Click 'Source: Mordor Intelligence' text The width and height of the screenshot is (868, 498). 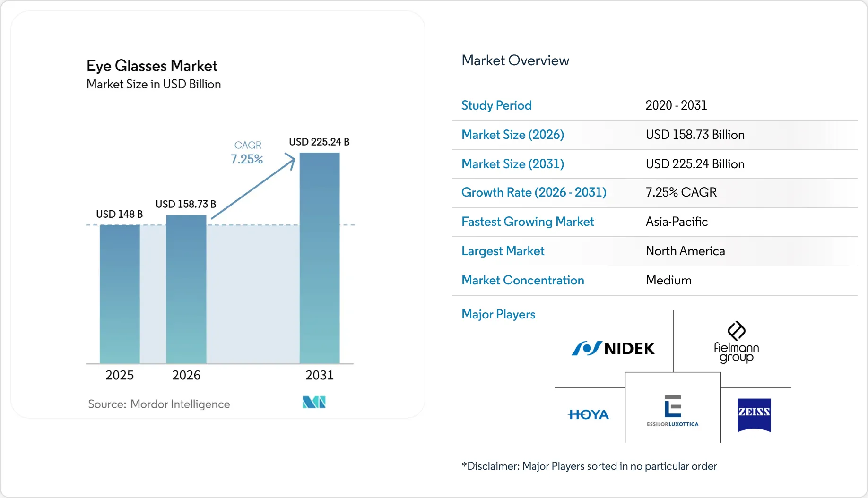(159, 404)
